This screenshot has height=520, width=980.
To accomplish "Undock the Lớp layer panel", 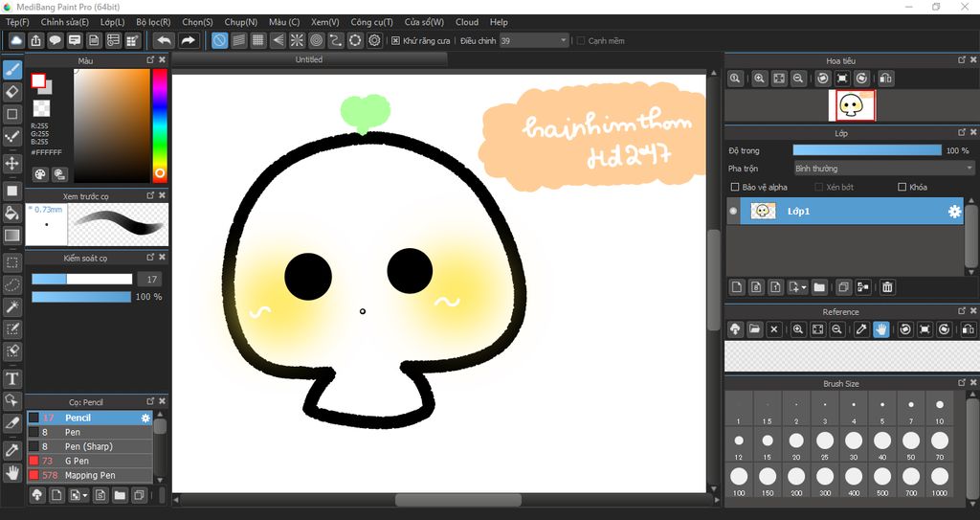I will pos(961,133).
